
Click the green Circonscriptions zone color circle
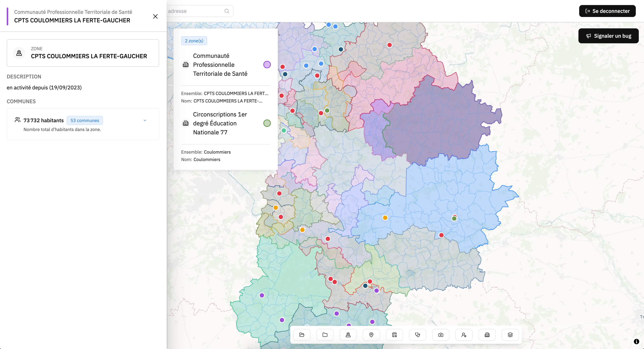point(267,123)
